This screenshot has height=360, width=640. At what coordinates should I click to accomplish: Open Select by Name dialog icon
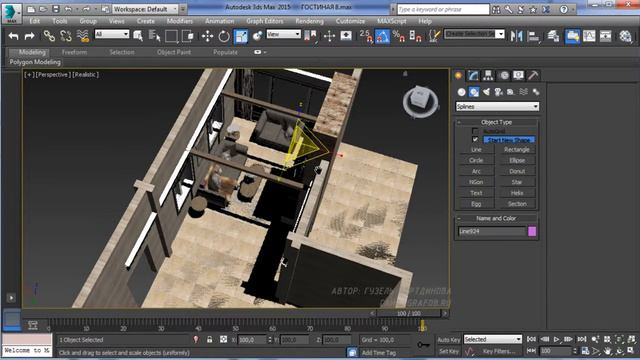click(154, 36)
